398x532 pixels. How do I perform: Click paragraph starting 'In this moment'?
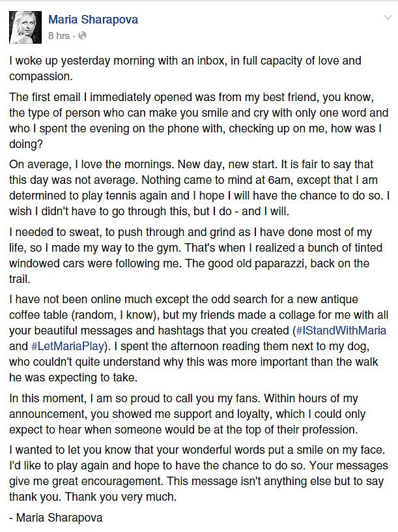(x=187, y=414)
